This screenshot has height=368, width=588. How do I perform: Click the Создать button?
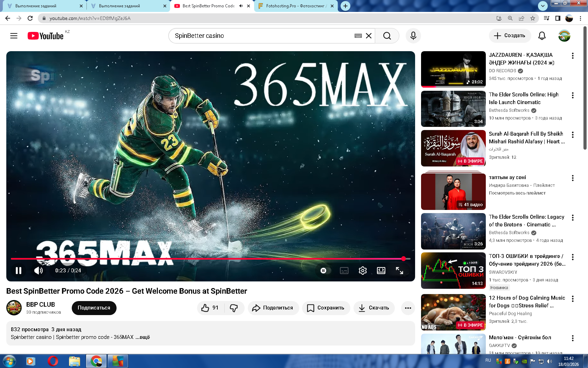click(x=510, y=36)
